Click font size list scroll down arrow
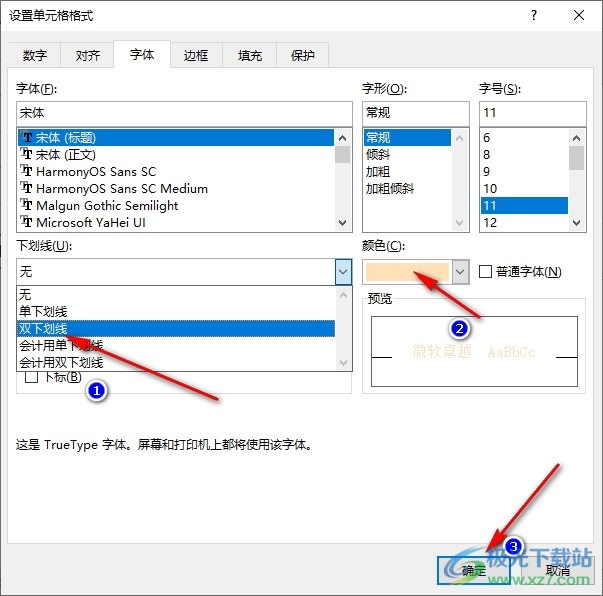Viewport: 603px width, 596px height. click(x=576, y=222)
